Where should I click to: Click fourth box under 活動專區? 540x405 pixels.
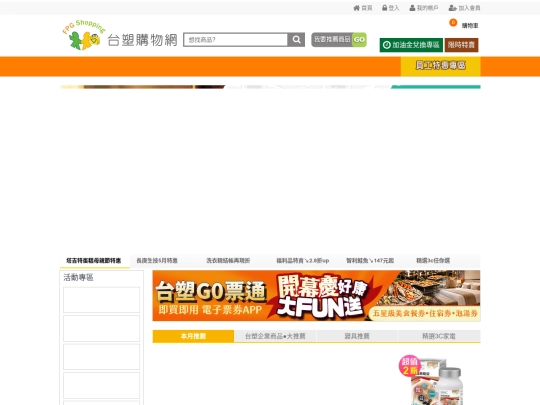[102, 385]
